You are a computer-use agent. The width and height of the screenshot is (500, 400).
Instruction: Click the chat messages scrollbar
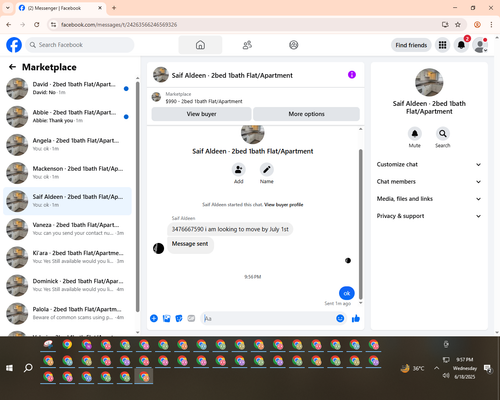coord(360,223)
